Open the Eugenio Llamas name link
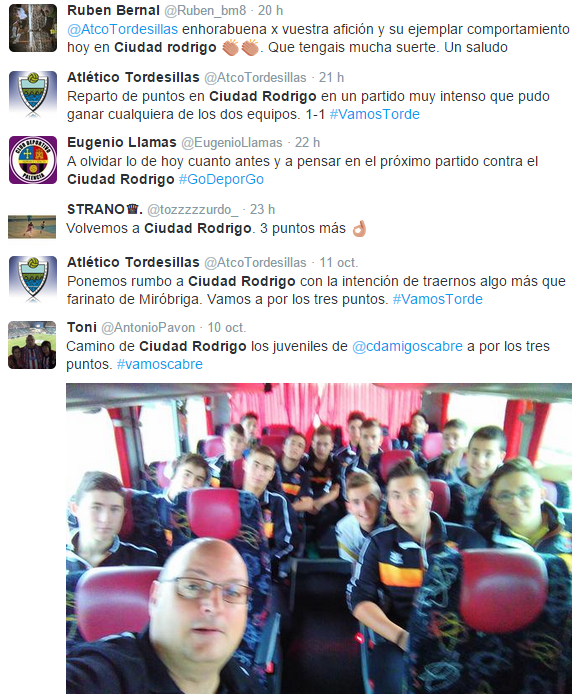Image resolution: width=587 pixels, height=694 pixels. point(122,142)
